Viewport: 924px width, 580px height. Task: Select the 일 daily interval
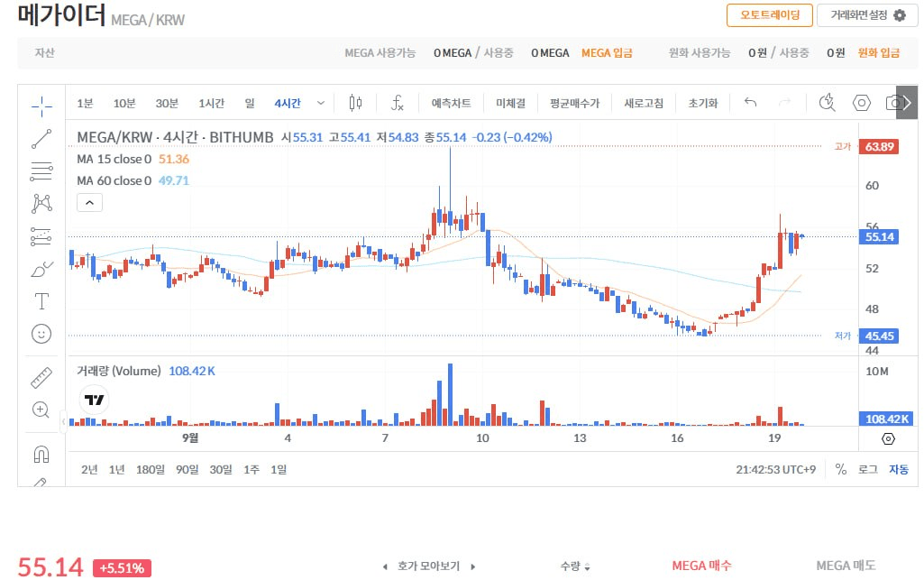[x=250, y=103]
